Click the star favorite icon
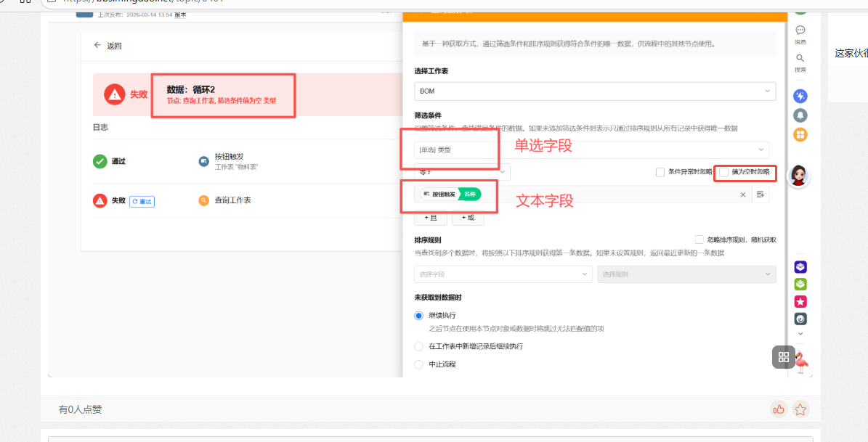Image resolution: width=868 pixels, height=442 pixels. pyautogui.click(x=800, y=409)
